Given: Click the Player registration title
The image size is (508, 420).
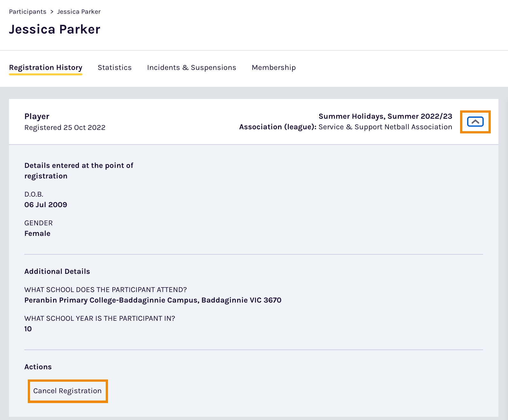Looking at the screenshot, I should pyautogui.click(x=37, y=116).
